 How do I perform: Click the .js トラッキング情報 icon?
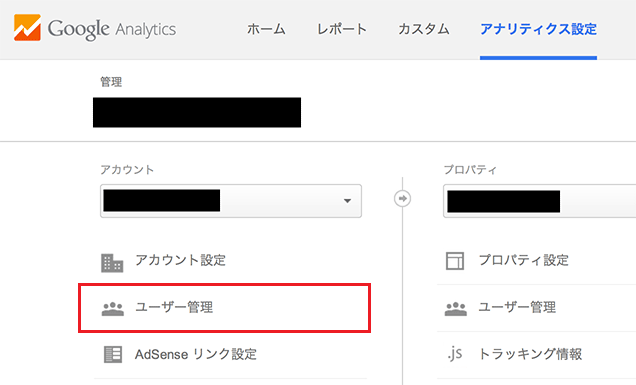455,353
